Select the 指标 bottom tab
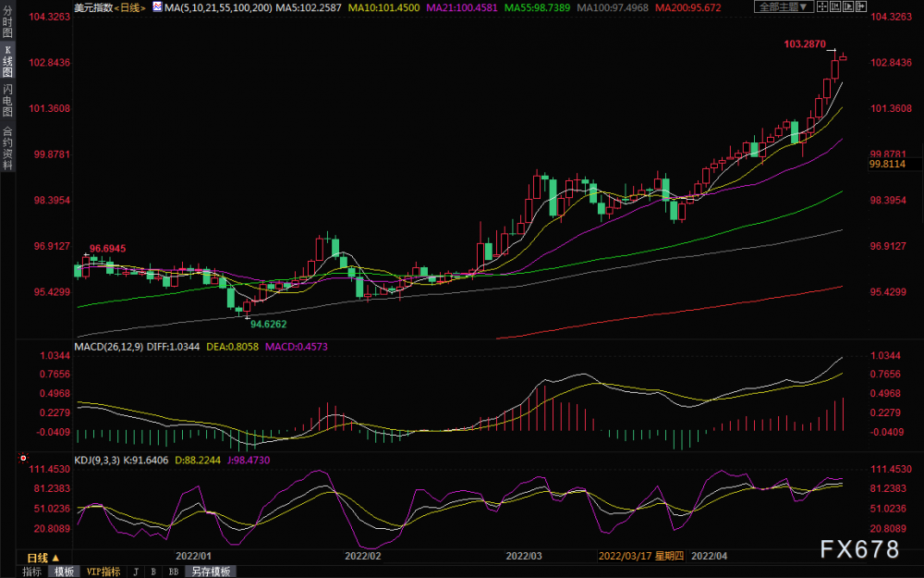This screenshot has width=924, height=578. (x=31, y=572)
